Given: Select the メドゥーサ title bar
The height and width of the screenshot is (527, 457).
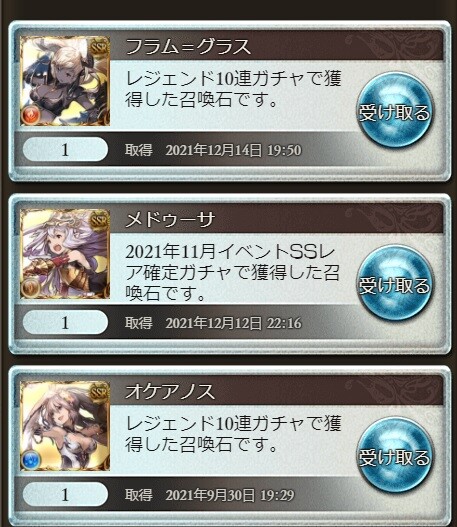Looking at the screenshot, I should click(x=277, y=219).
